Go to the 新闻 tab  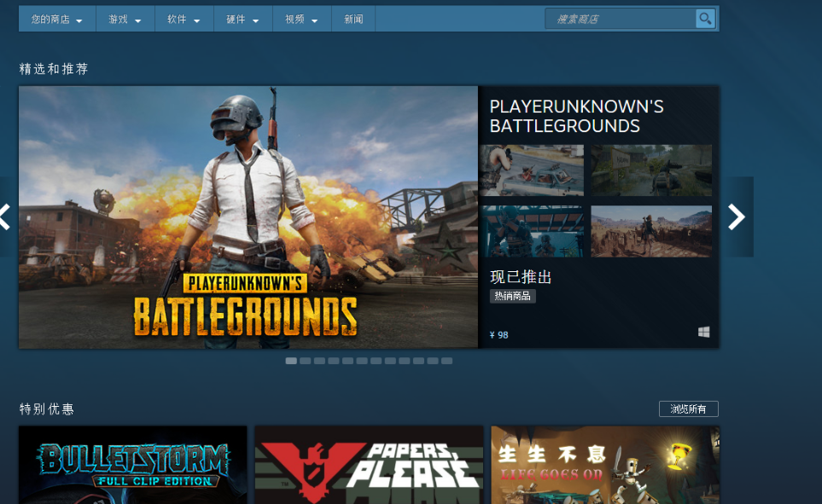(x=353, y=20)
